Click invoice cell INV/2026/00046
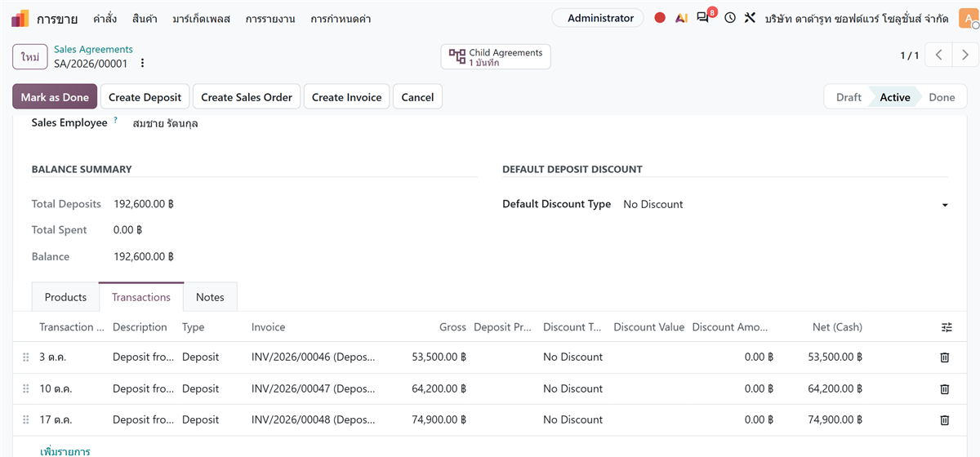Image resolution: width=980 pixels, height=457 pixels. 313,357
